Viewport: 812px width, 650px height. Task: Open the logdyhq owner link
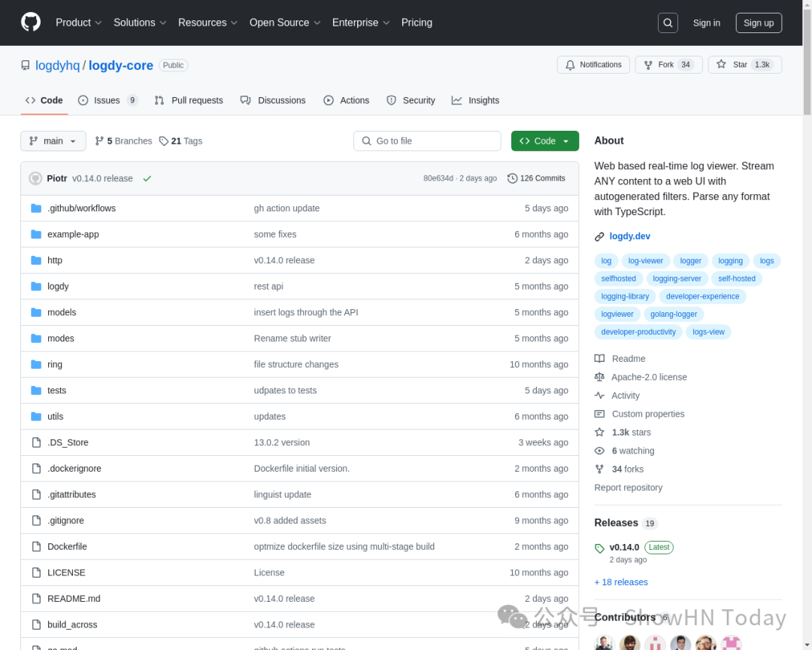(x=57, y=65)
